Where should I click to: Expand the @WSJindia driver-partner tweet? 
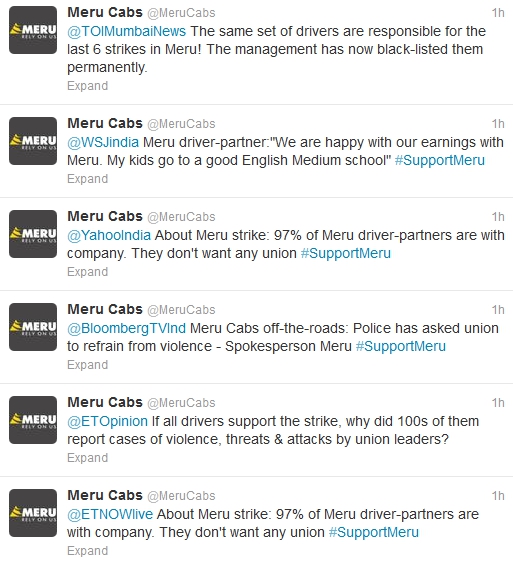point(87,179)
